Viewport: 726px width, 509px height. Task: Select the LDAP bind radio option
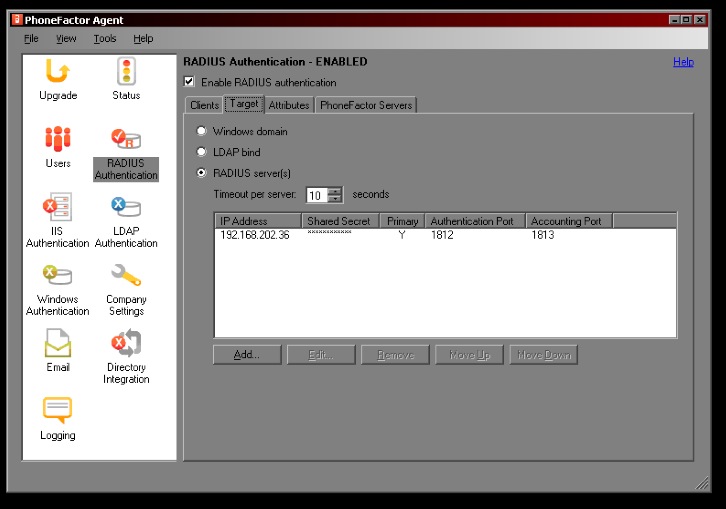[202, 151]
